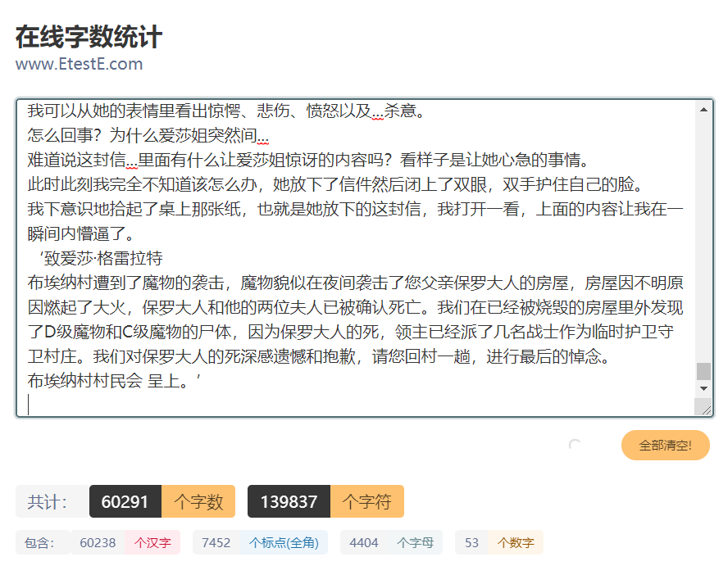This screenshot has height=566, width=728.
Task: Click the 个字符 label
Action: click(x=367, y=501)
